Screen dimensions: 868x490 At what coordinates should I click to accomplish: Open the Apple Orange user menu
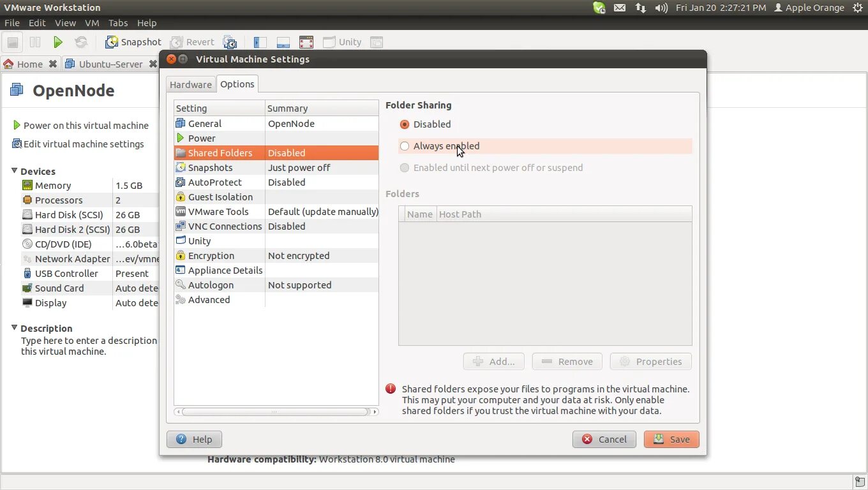809,8
